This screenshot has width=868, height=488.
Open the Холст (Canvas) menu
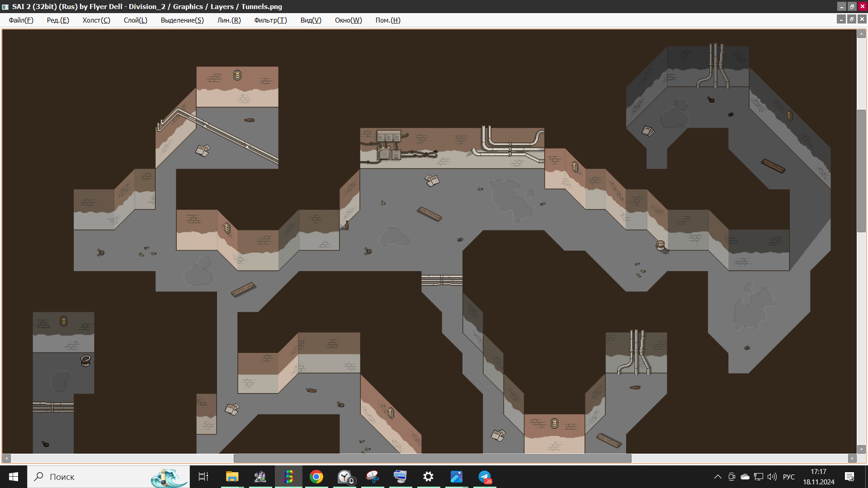click(96, 20)
